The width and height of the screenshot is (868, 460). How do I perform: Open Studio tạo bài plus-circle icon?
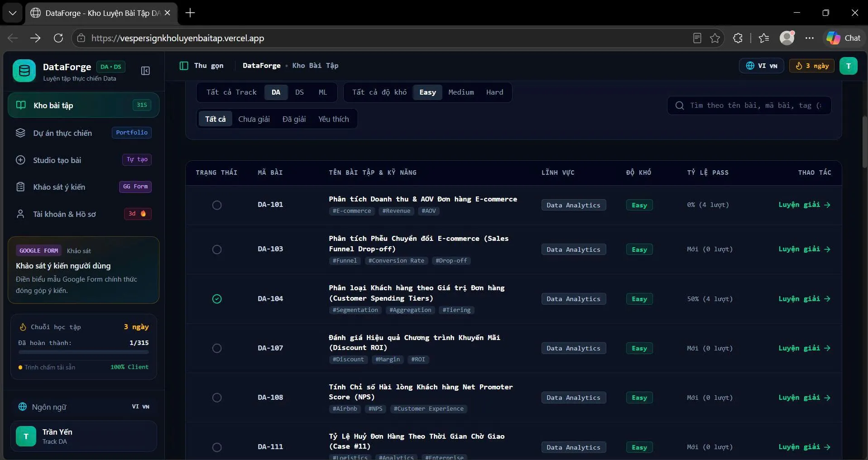coord(20,160)
